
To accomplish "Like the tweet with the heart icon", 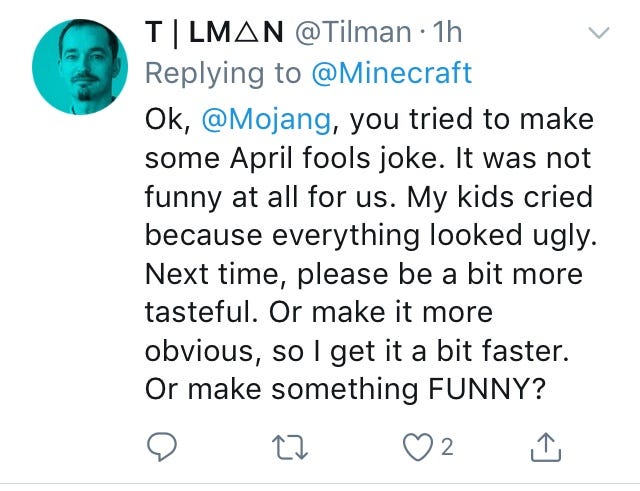I will pos(418,447).
